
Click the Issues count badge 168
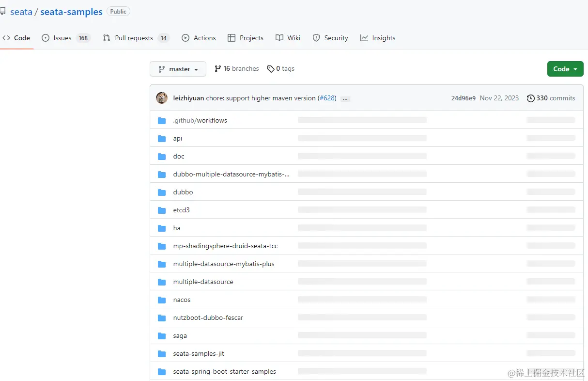(x=83, y=38)
